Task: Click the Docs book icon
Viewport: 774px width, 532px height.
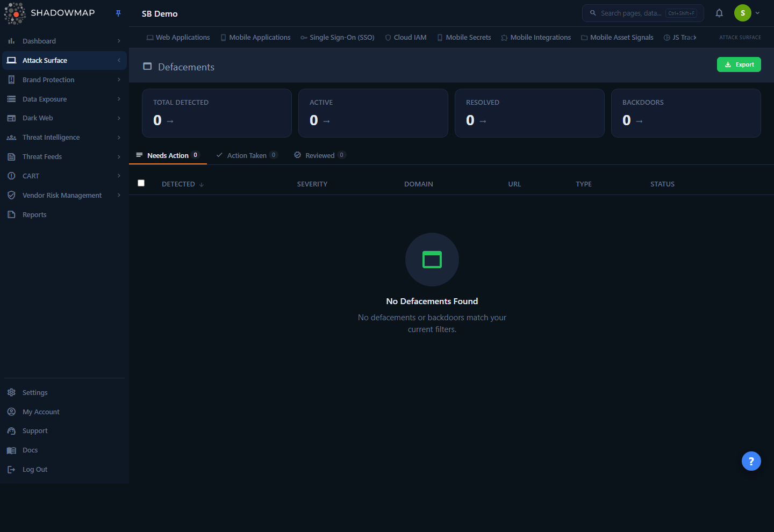Action: (11, 450)
